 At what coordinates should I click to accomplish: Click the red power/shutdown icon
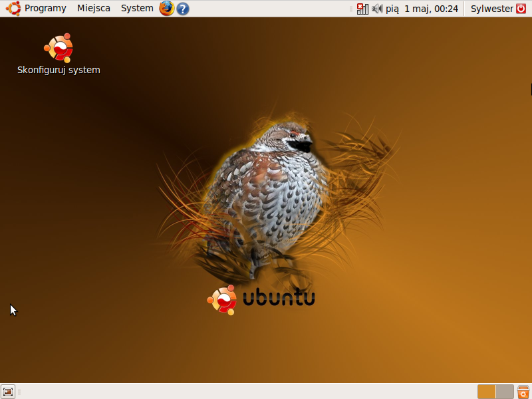click(521, 9)
